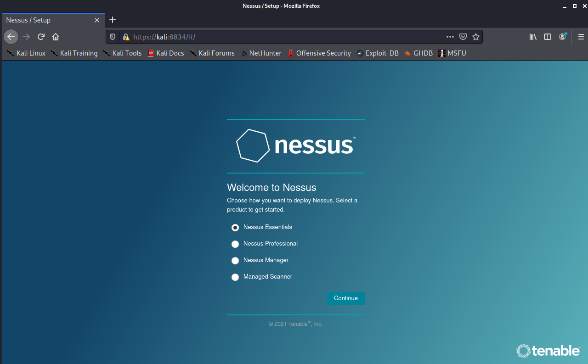This screenshot has height=364, width=588.
Task: Select the Nessus Manager option
Action: pos(235,260)
